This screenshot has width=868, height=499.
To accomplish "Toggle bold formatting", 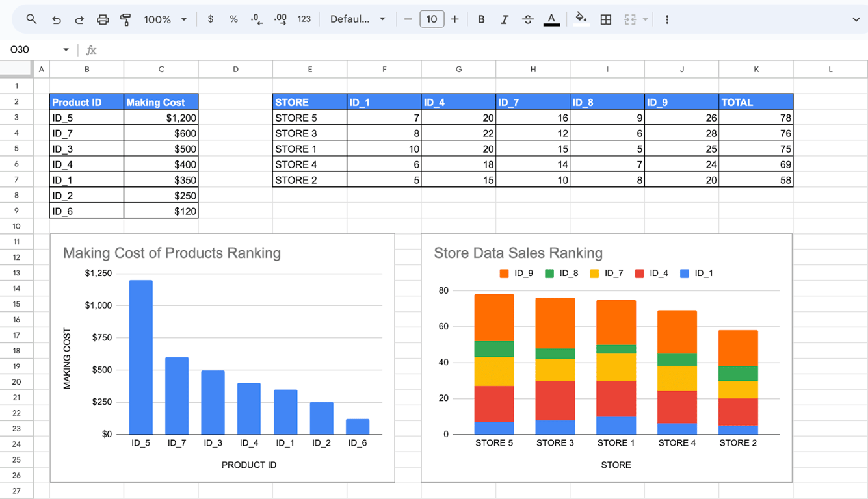I will (x=481, y=19).
